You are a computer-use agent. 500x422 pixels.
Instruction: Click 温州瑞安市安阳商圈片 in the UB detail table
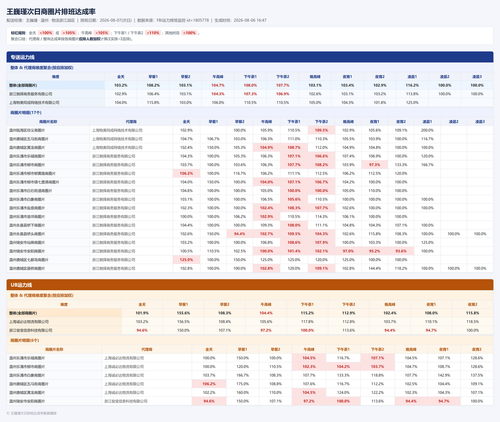click(x=27, y=401)
